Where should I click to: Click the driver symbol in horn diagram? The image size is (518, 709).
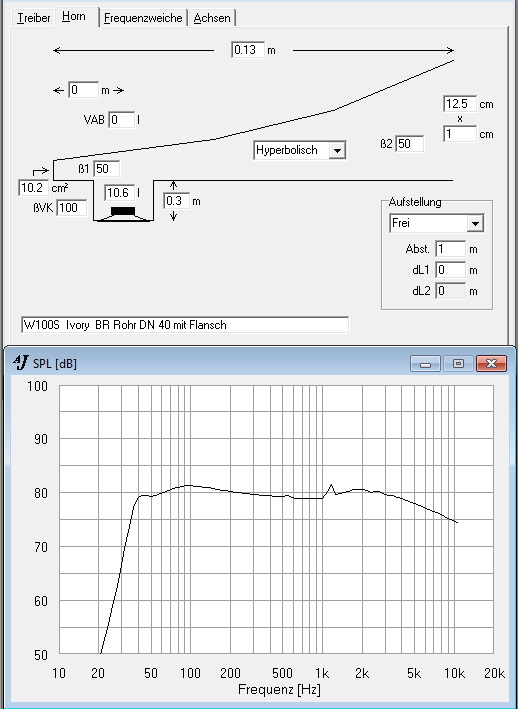123,214
